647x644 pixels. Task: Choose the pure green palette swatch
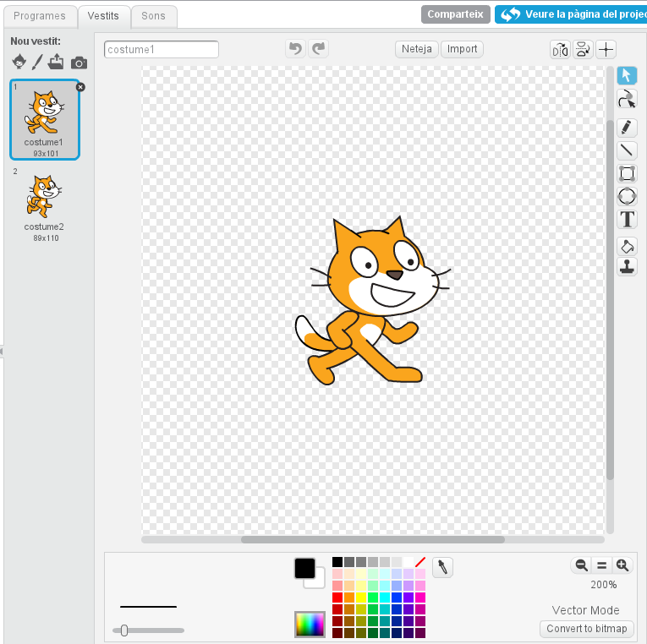click(373, 598)
